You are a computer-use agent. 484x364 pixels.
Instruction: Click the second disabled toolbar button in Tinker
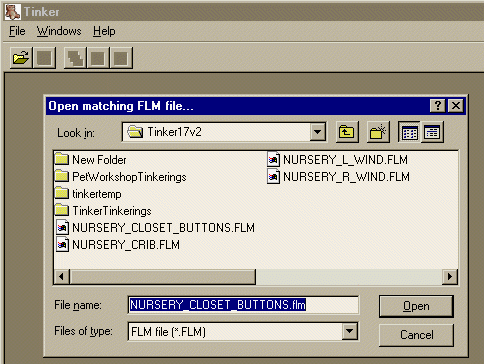(x=44, y=58)
